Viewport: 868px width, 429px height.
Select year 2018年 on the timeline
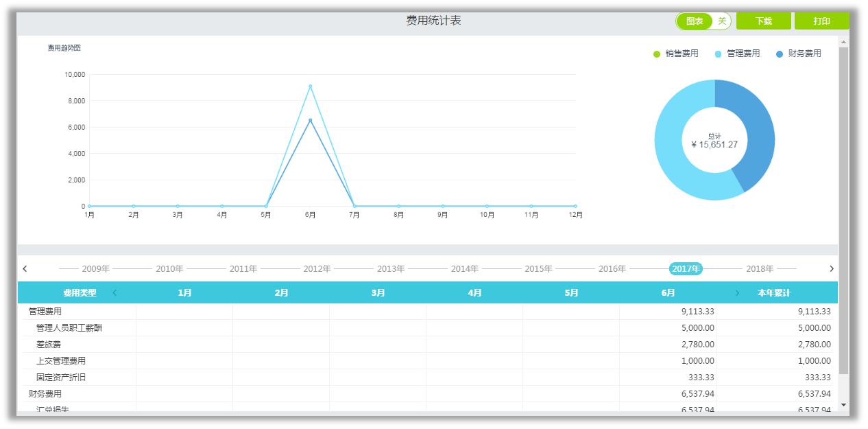pyautogui.click(x=760, y=269)
